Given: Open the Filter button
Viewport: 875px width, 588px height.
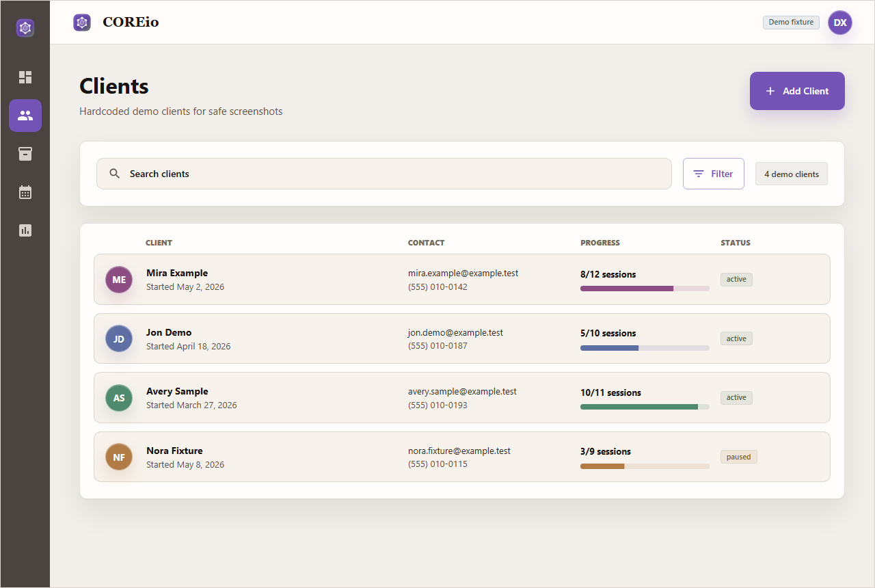Looking at the screenshot, I should [714, 174].
